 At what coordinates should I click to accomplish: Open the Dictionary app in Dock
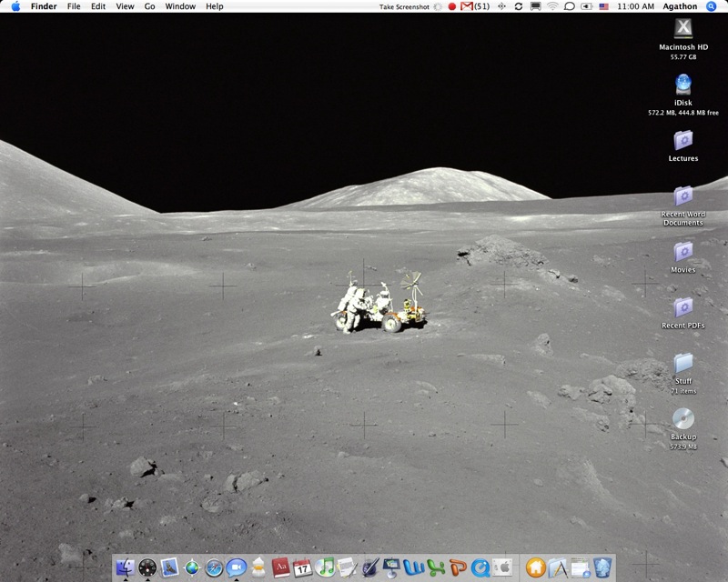click(x=280, y=567)
